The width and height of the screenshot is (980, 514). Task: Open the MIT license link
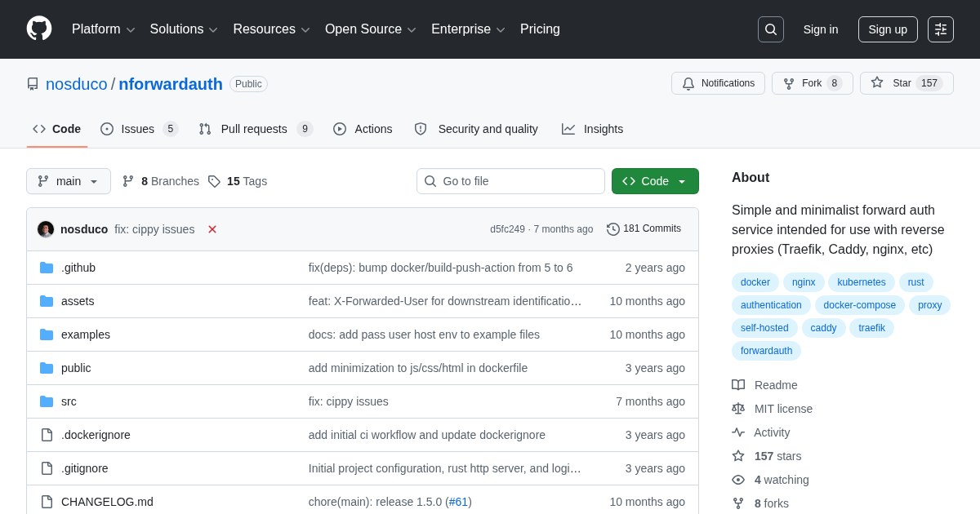[x=772, y=409]
